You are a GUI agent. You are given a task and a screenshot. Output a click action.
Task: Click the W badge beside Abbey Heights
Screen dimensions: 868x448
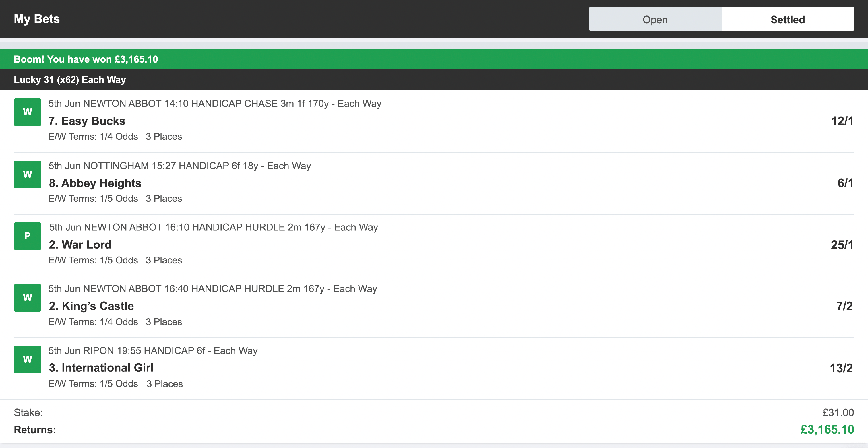[27, 174]
